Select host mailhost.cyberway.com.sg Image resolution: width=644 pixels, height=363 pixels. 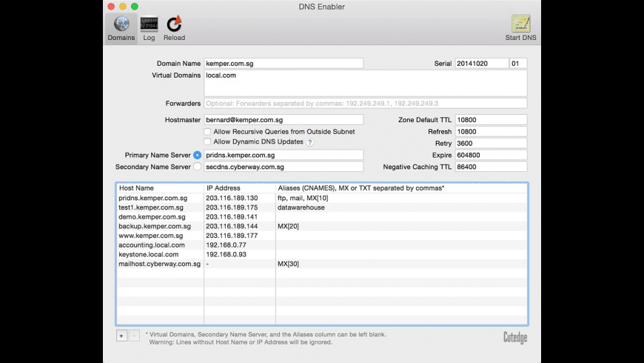159,264
